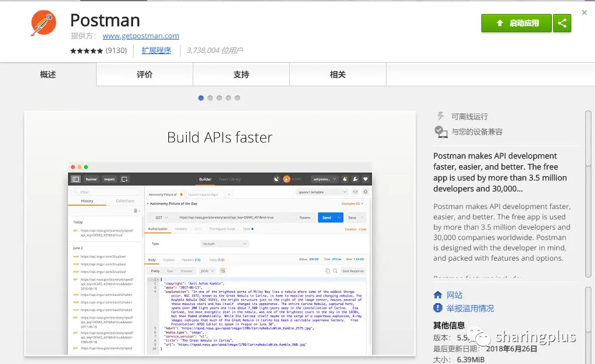Click the Postman title heading
This screenshot has width=595, height=364.
[x=105, y=20]
